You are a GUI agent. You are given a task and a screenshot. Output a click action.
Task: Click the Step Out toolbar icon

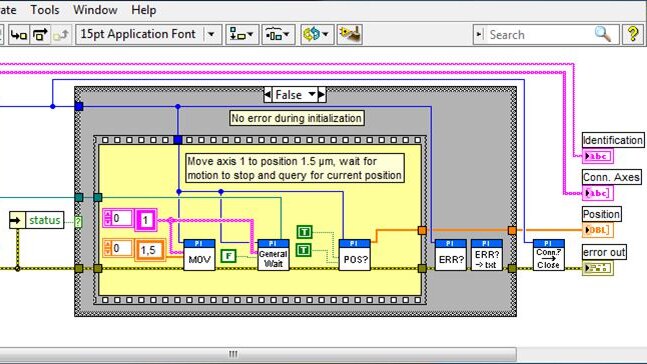(61, 34)
